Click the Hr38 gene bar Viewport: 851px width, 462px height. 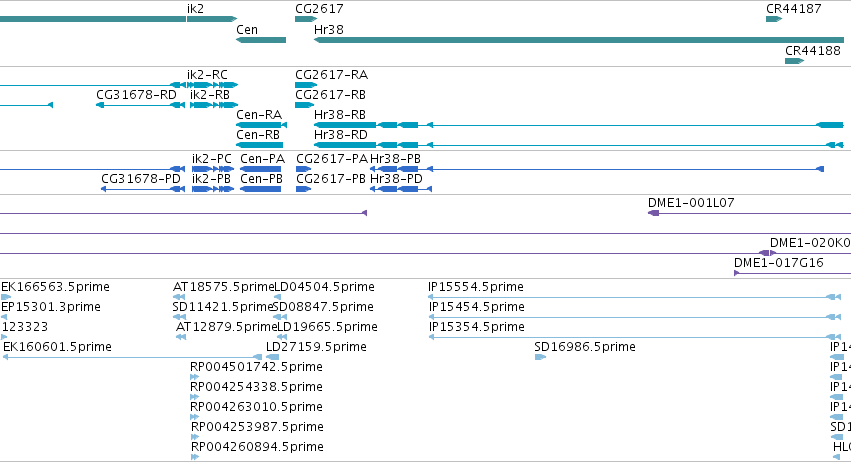coord(579,40)
